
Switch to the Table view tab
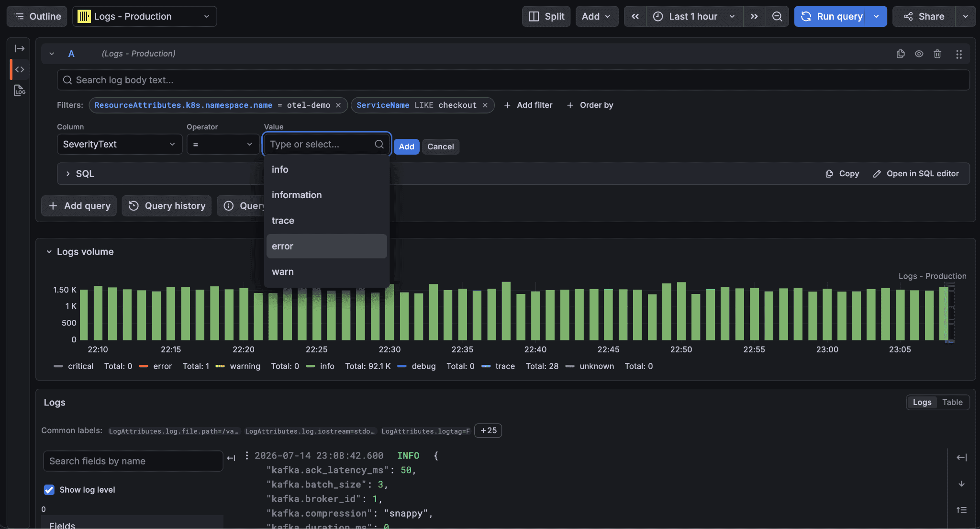pos(952,402)
